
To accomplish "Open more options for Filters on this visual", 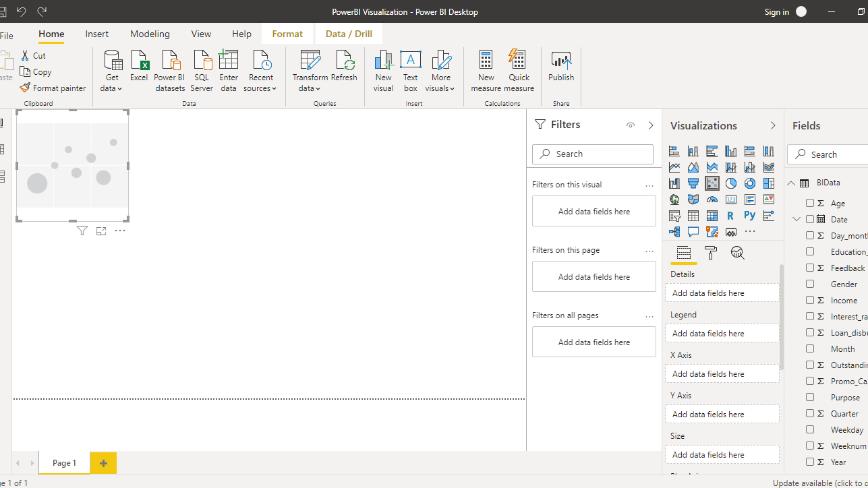I will [649, 185].
